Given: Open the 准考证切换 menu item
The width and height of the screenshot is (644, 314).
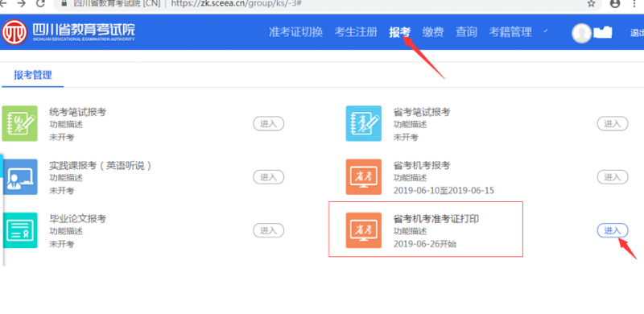Looking at the screenshot, I should (x=295, y=32).
